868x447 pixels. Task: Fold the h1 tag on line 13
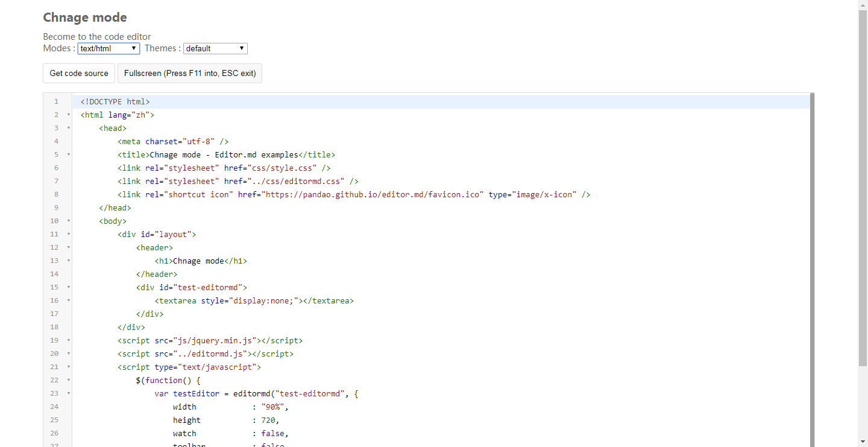point(69,261)
